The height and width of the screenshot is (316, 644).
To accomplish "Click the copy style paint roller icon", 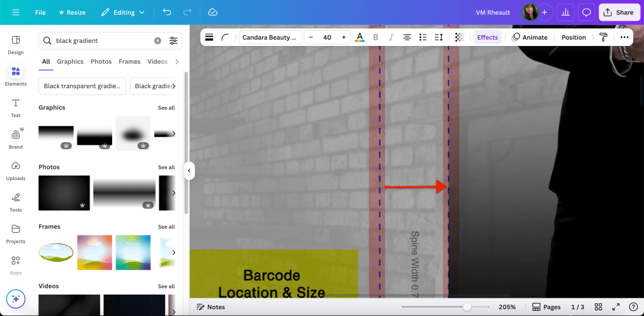I will 603,37.
